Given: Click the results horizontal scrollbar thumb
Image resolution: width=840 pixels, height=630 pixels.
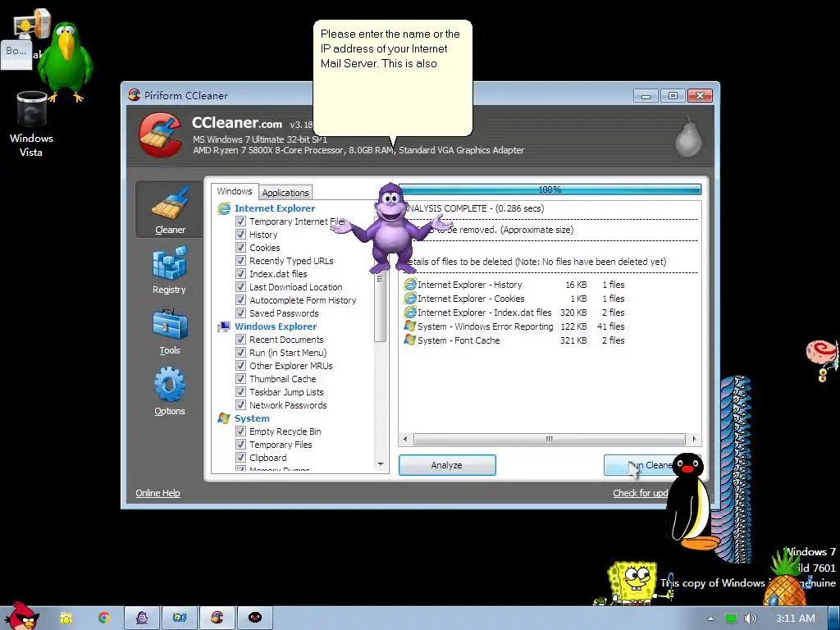Looking at the screenshot, I should [549, 440].
